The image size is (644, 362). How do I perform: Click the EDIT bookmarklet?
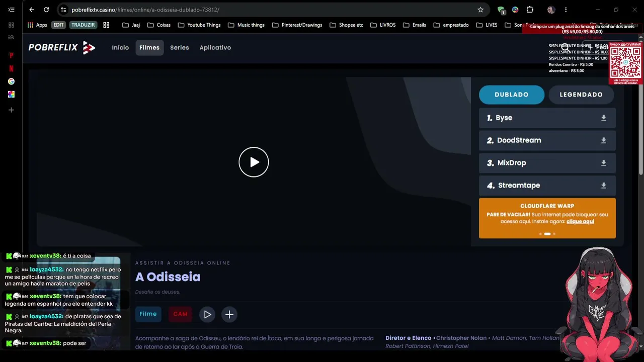click(58, 25)
